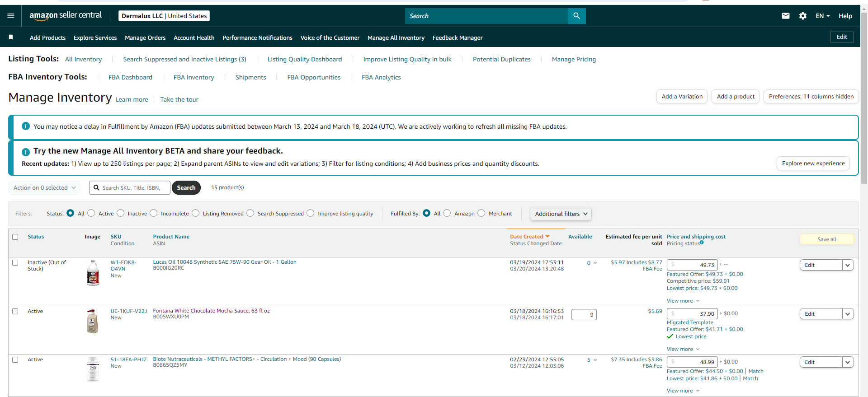Image resolution: width=868 pixels, height=397 pixels.
Task: Open the Additional filters dropdown
Action: (561, 214)
